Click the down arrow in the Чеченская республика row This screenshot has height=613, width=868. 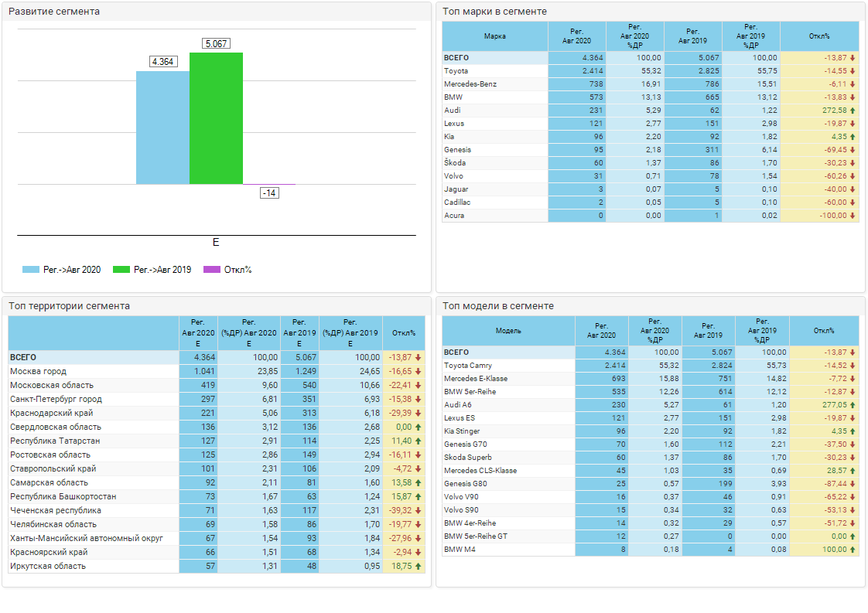418,511
